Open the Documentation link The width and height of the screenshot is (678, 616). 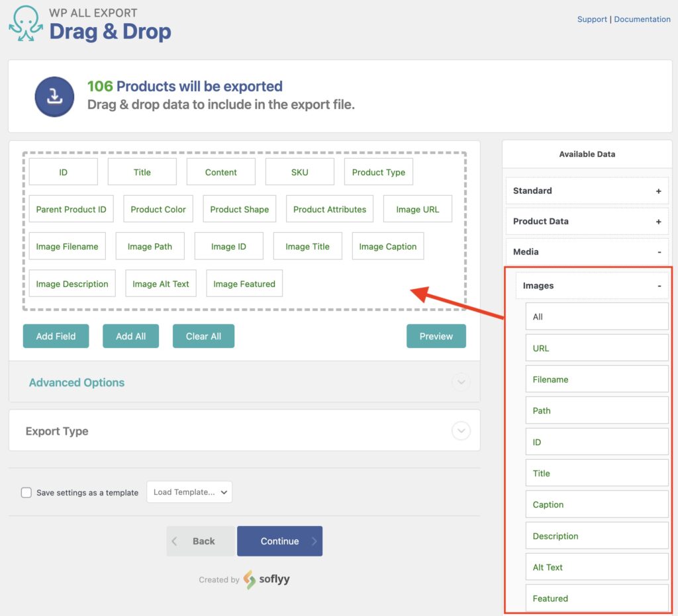pyautogui.click(x=642, y=19)
